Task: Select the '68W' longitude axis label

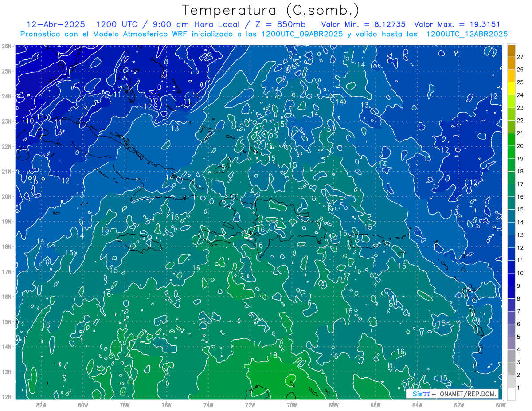Action: tap(334, 405)
